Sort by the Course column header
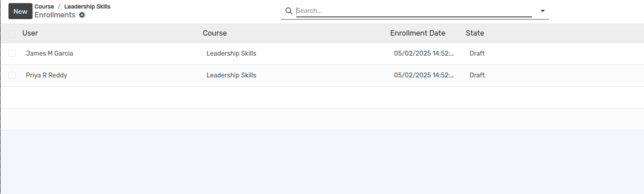Image resolution: width=644 pixels, height=194 pixels. click(x=215, y=33)
